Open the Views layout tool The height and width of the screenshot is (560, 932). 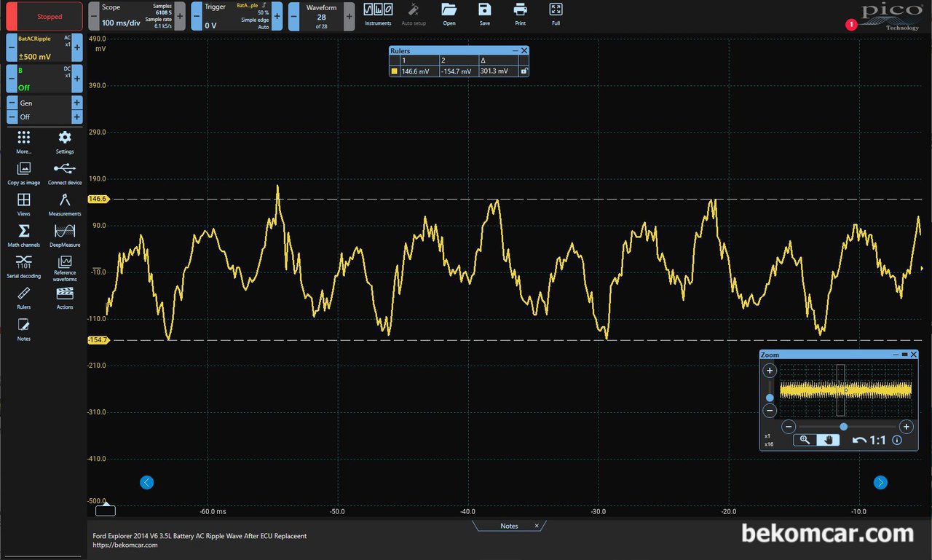[24, 205]
